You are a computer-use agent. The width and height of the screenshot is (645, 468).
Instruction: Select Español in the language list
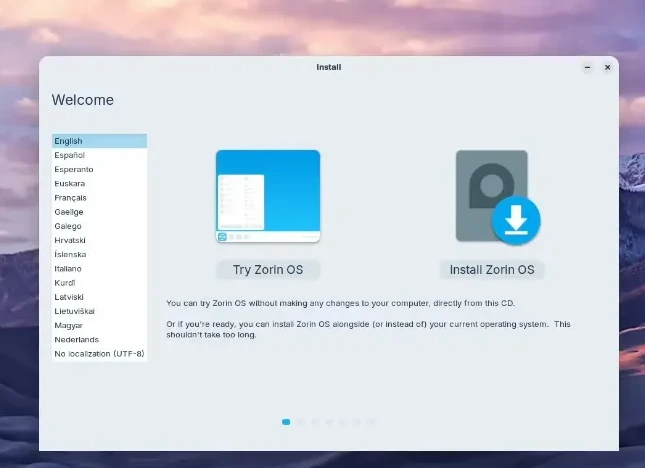pyautogui.click(x=100, y=155)
